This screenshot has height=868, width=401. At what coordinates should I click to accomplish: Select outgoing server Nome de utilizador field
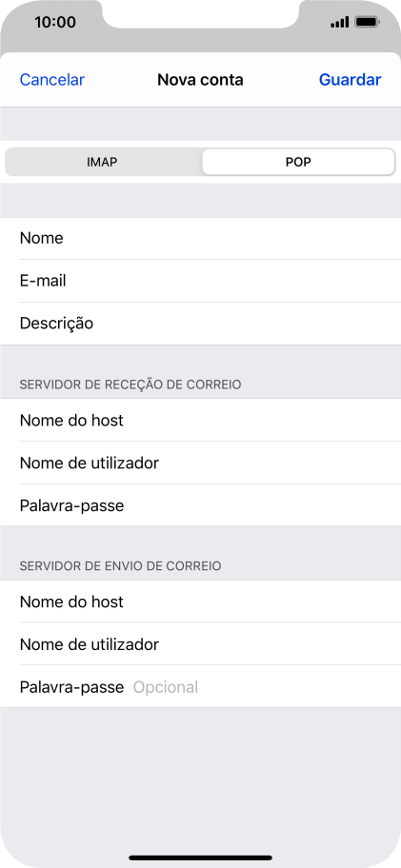(x=200, y=644)
